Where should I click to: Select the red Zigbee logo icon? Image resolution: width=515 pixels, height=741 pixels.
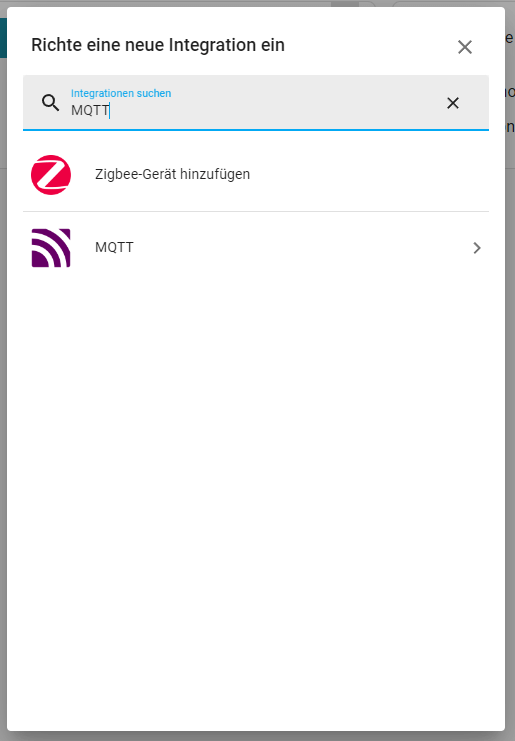click(x=51, y=174)
